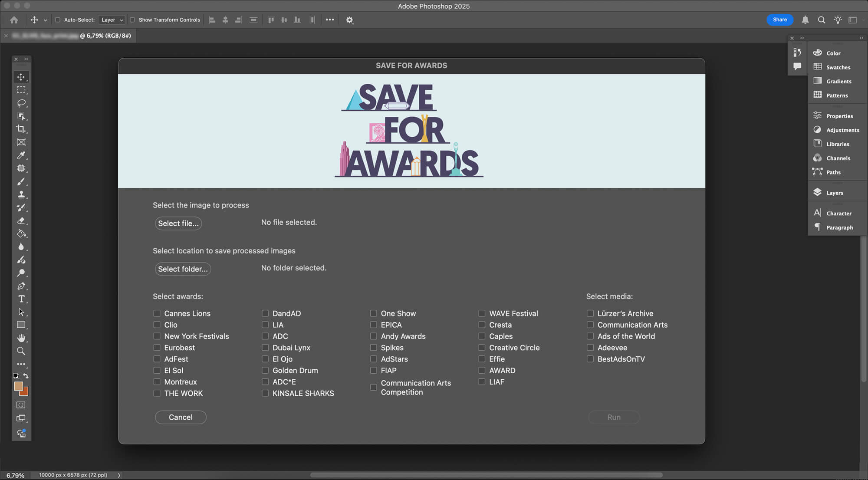
Task: Activate the Hand tool
Action: (x=21, y=338)
